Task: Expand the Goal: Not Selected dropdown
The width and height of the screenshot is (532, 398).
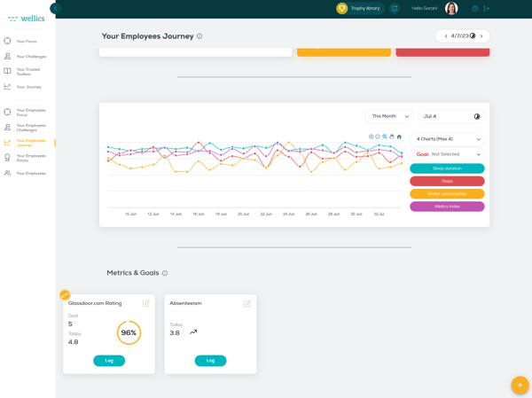Action: pos(447,154)
